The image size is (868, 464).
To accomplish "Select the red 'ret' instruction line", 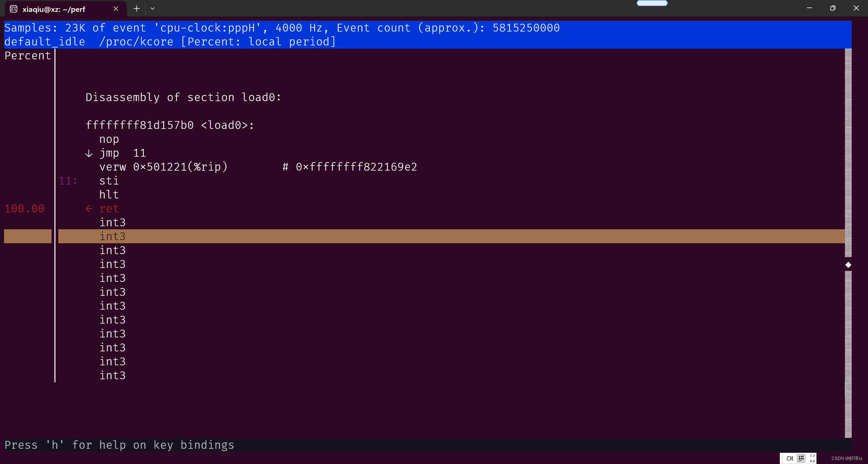I will click(x=109, y=209).
